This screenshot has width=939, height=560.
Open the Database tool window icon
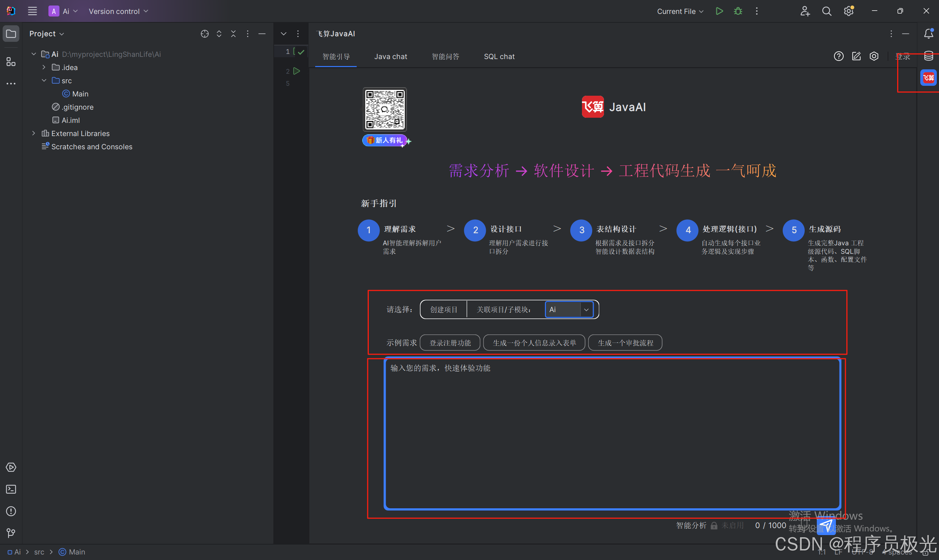tap(928, 56)
